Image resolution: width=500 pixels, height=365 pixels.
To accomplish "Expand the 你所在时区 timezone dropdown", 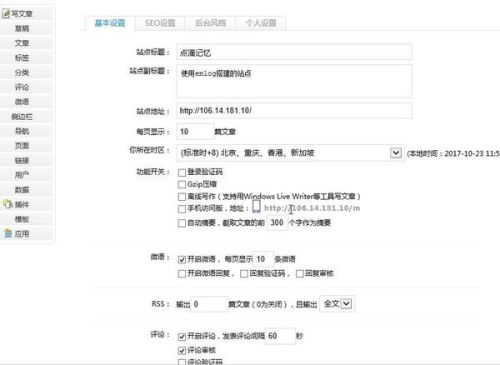I will 290,153.
